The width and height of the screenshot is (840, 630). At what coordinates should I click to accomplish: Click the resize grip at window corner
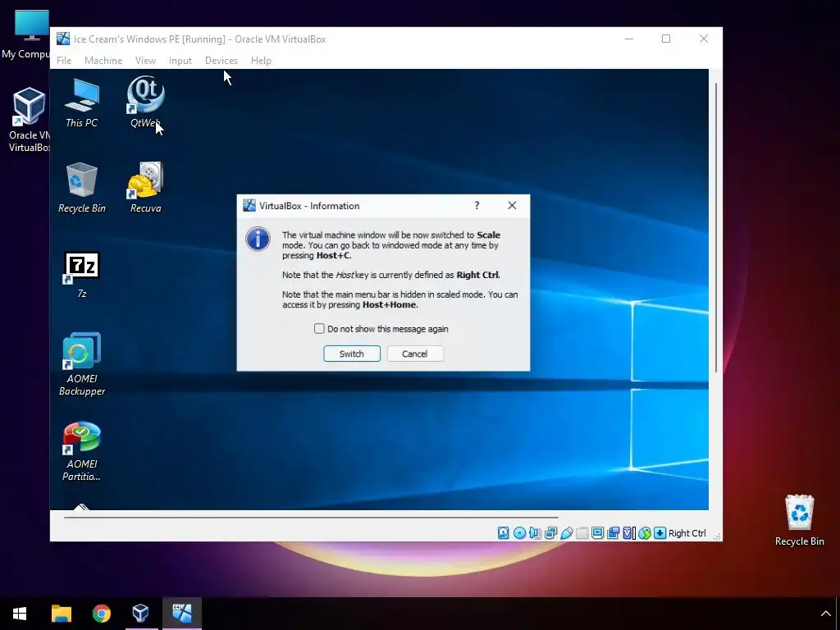click(717, 536)
